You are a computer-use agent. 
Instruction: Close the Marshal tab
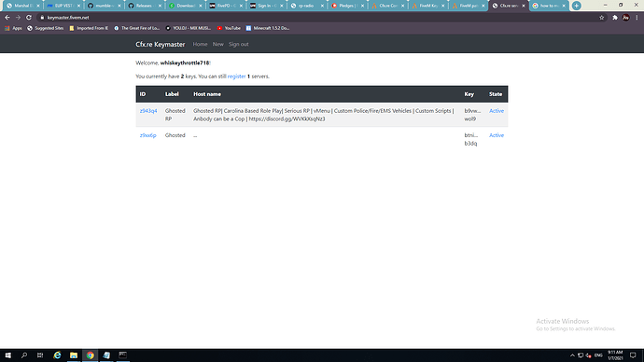point(37,6)
